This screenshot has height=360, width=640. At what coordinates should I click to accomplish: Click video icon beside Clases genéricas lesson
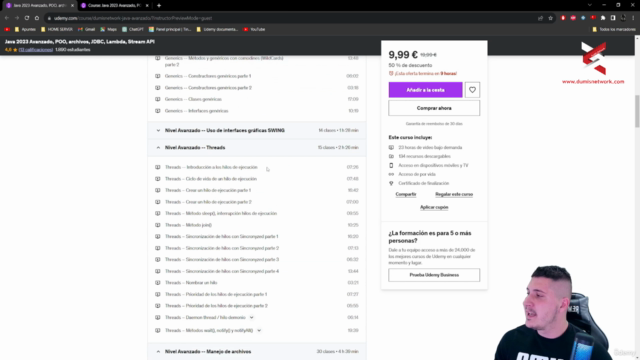tap(158, 99)
